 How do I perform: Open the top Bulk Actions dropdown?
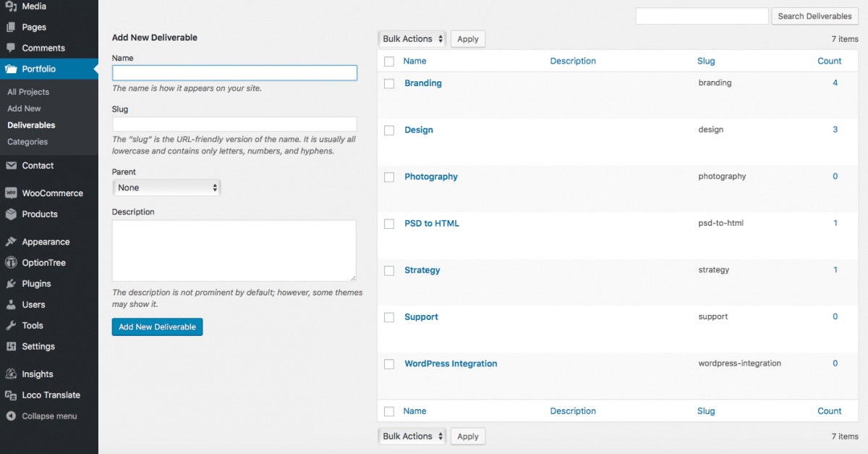tap(412, 38)
